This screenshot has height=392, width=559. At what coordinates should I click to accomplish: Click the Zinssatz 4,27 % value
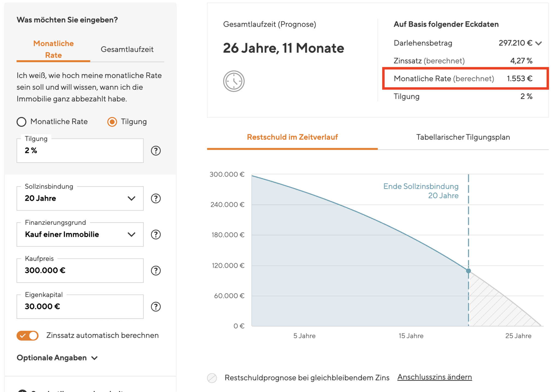[x=521, y=61]
